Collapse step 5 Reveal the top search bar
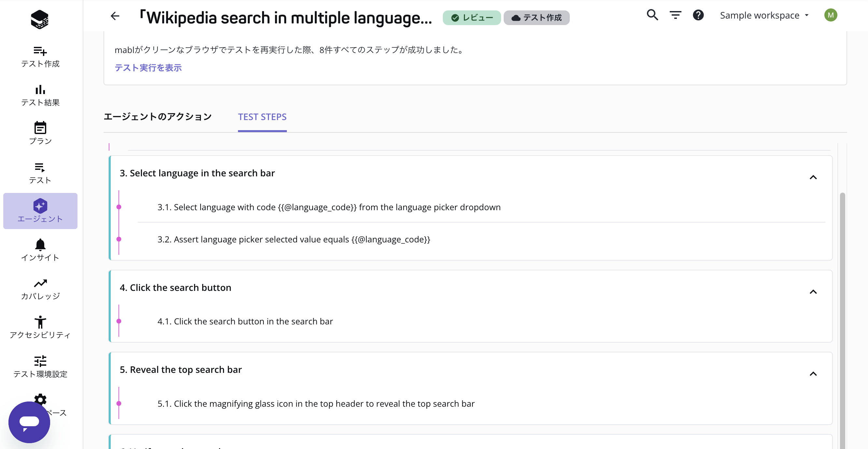Viewport: 868px width, 449px height. click(x=813, y=374)
